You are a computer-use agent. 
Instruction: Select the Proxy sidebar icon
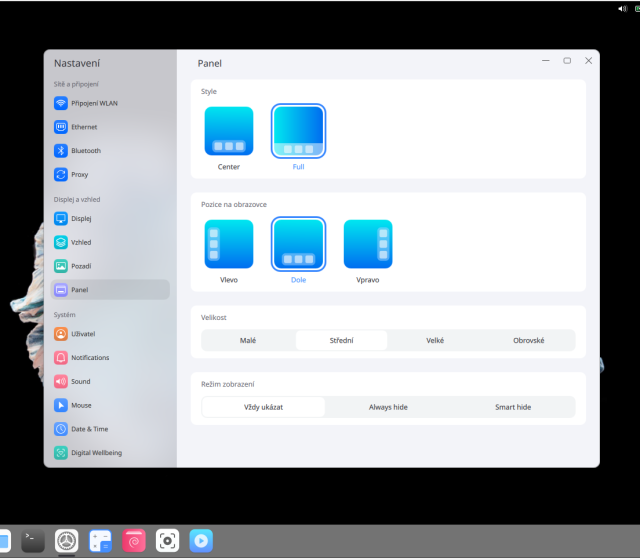[61, 174]
